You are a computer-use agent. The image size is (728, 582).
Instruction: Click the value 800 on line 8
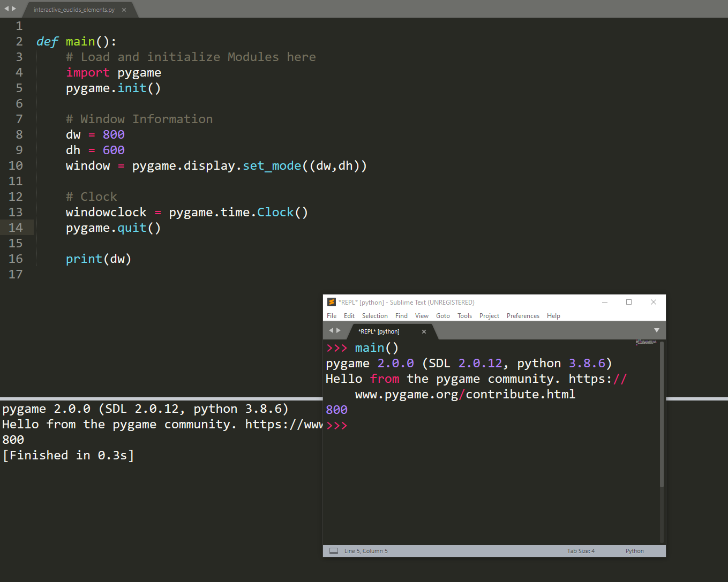click(x=114, y=134)
